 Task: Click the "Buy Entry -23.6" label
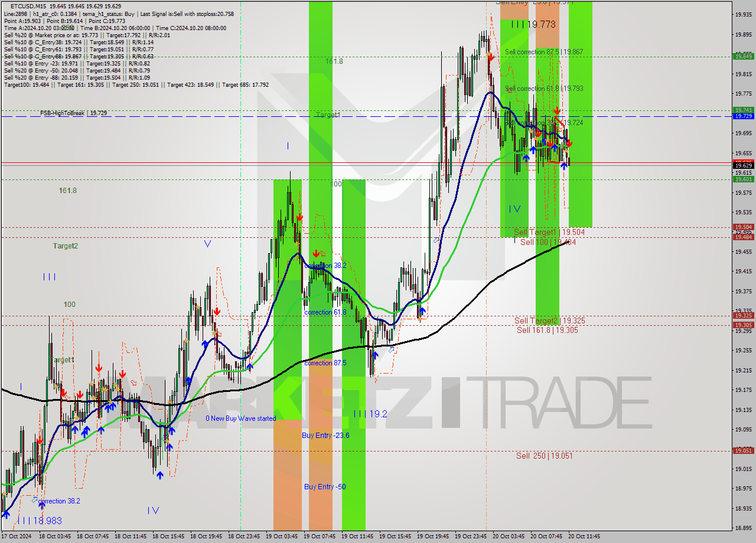coord(325,435)
